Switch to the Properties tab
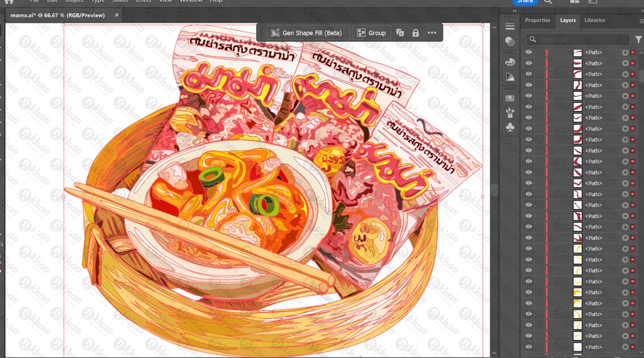Screen dimensions: 644x358 537,20
